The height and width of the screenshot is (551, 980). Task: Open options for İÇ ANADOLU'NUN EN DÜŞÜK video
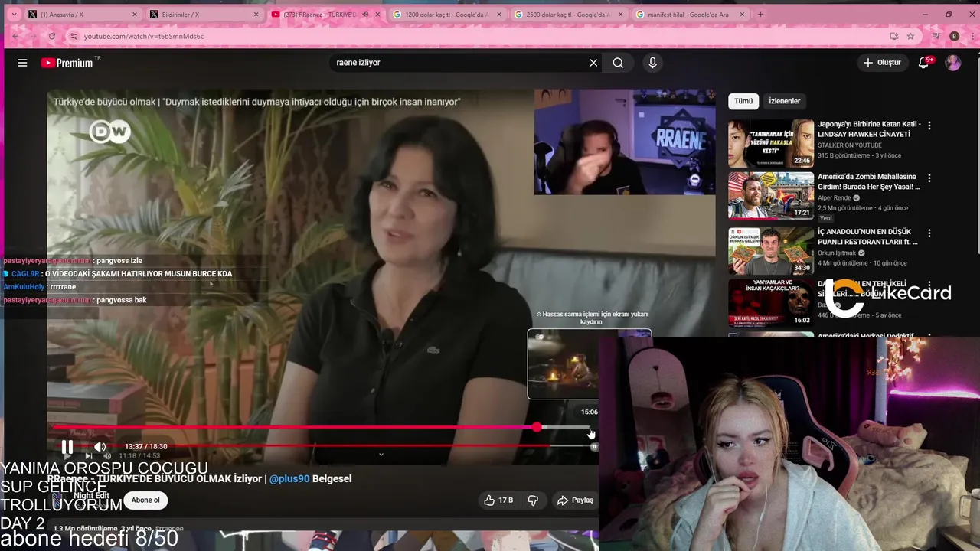(x=929, y=233)
